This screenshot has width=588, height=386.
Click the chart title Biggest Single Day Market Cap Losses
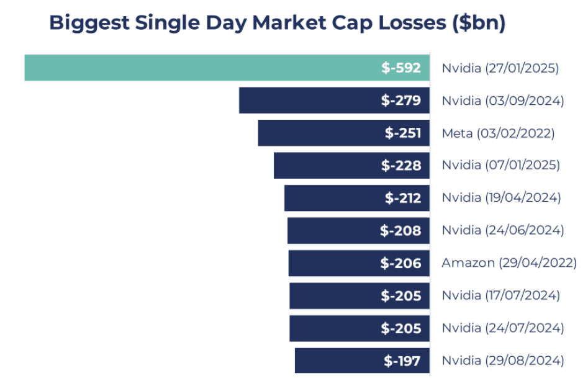(278, 23)
